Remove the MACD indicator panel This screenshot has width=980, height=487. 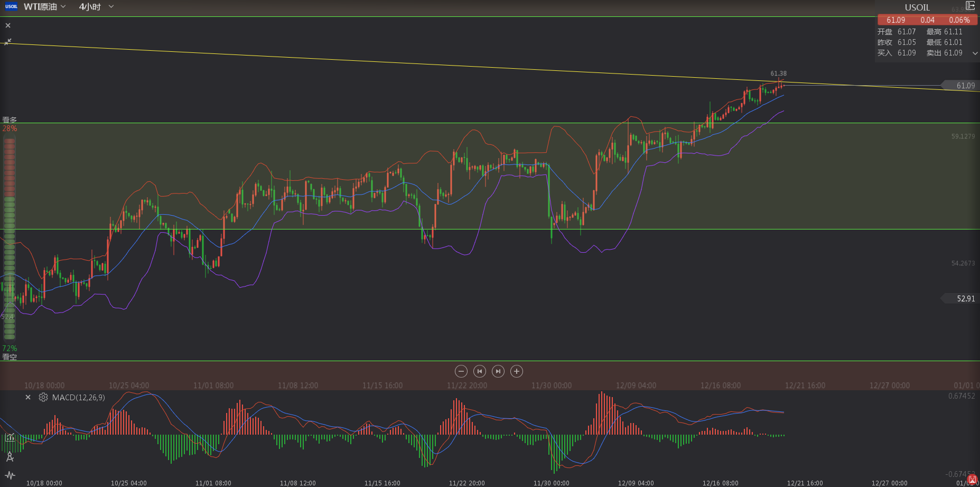tap(28, 397)
